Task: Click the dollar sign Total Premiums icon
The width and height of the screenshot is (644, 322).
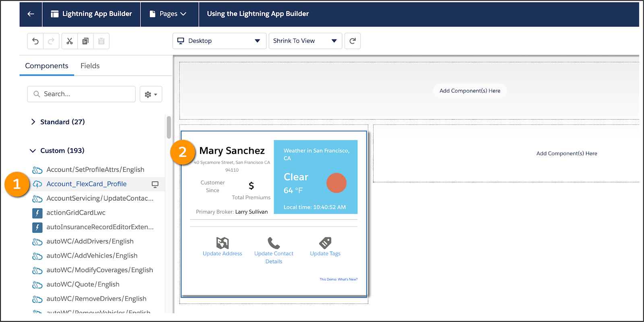Action: coord(251,186)
